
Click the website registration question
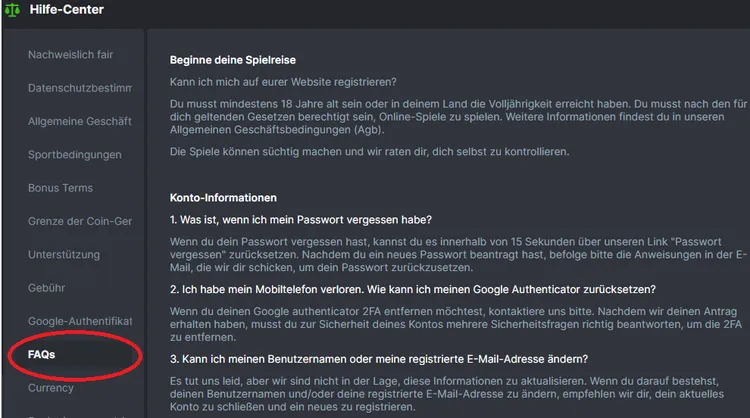pyautogui.click(x=283, y=81)
